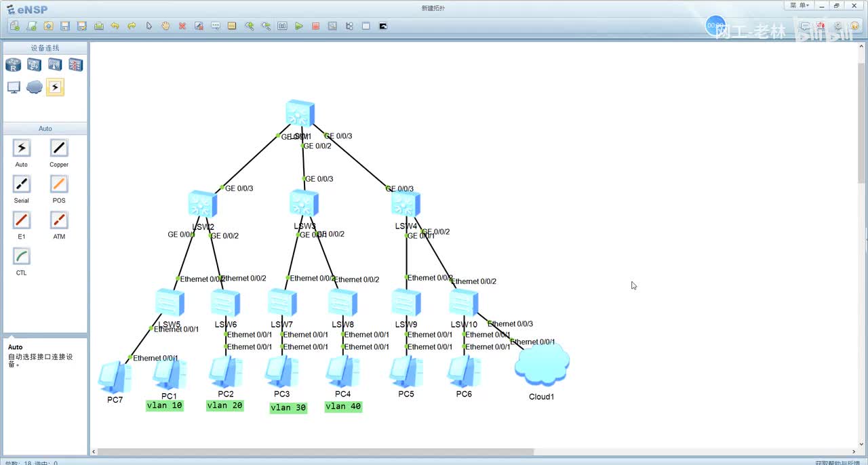Select the WLAN device category icon
Screen dimensions: 868x465
click(x=55, y=65)
